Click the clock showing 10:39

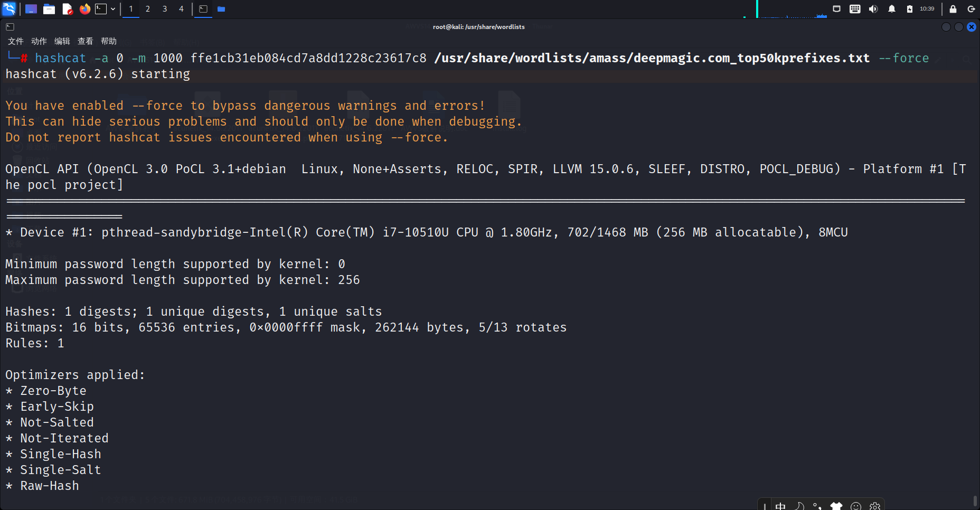pos(927,9)
